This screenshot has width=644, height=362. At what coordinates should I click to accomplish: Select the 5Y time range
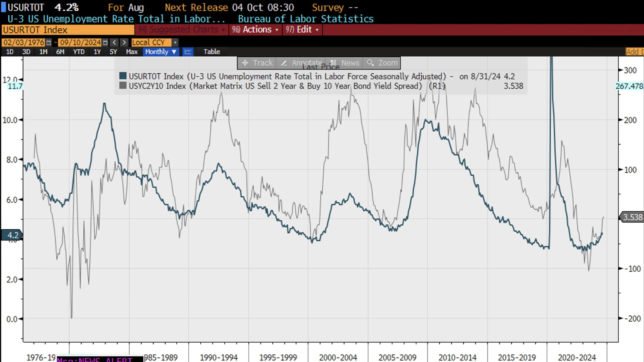[113, 52]
